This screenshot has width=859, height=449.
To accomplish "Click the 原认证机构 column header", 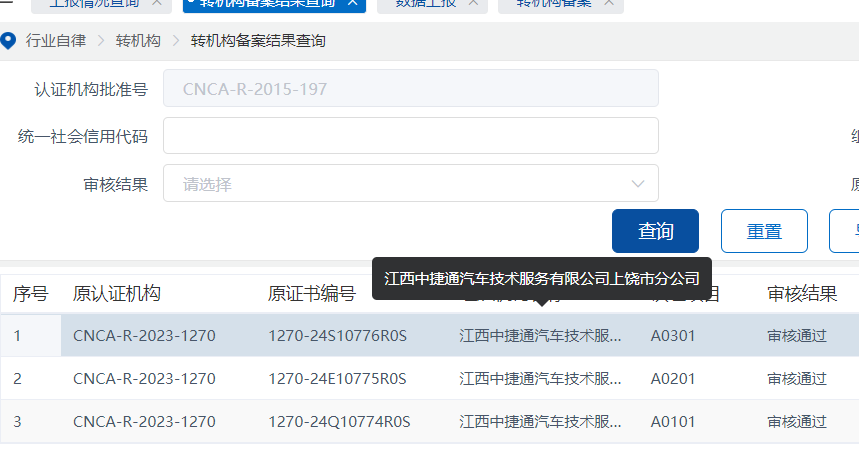I will [117, 294].
